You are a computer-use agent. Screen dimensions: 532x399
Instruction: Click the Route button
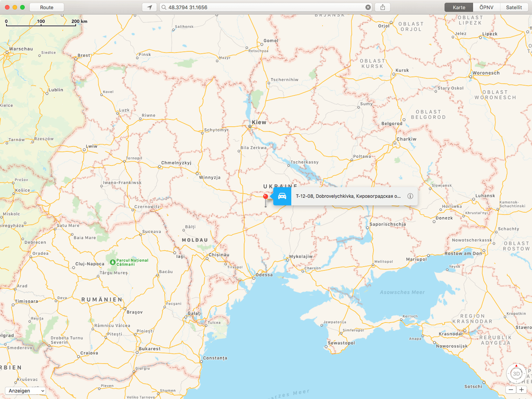[47, 8]
